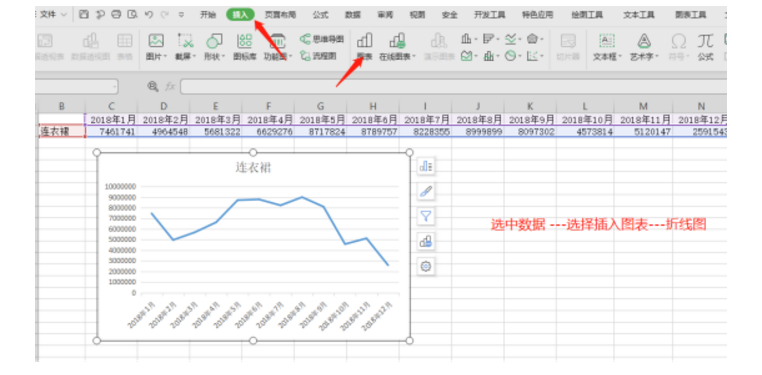The height and width of the screenshot is (375, 762).
Task: Switch to the 绘图工具 tab
Action: [x=587, y=15]
